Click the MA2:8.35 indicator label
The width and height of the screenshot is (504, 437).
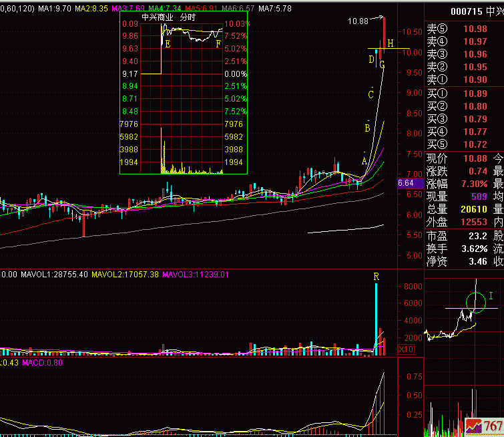90,8
